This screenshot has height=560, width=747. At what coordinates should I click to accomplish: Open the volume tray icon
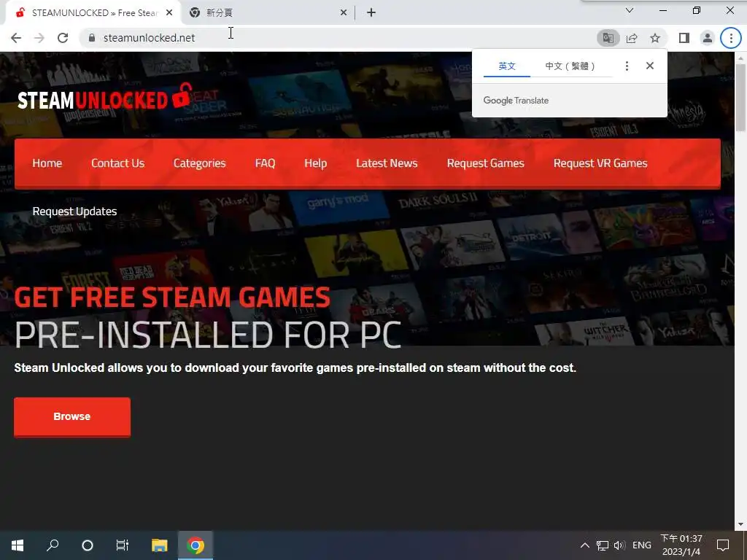pyautogui.click(x=619, y=545)
